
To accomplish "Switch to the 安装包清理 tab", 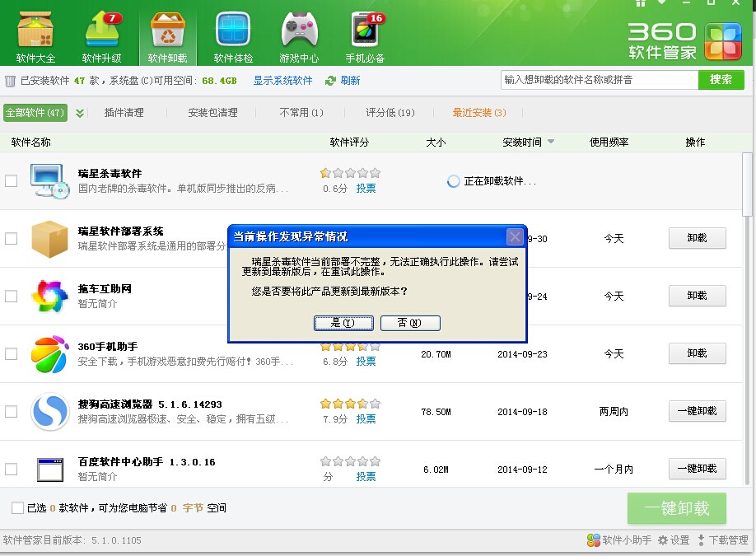I will coord(212,113).
